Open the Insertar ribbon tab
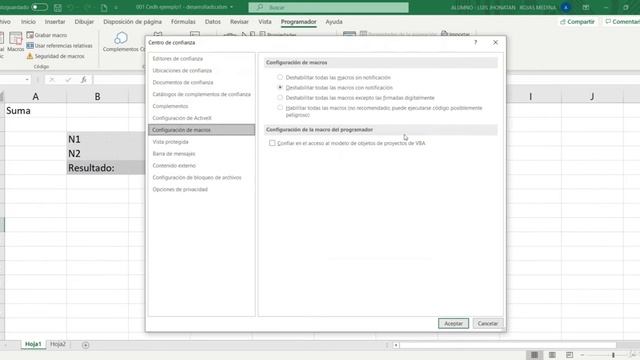640x360 pixels. coord(55,22)
